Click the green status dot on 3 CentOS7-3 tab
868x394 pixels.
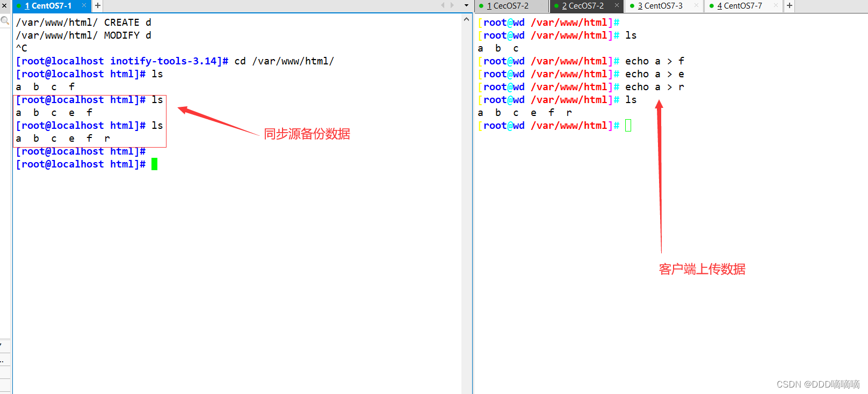(632, 6)
